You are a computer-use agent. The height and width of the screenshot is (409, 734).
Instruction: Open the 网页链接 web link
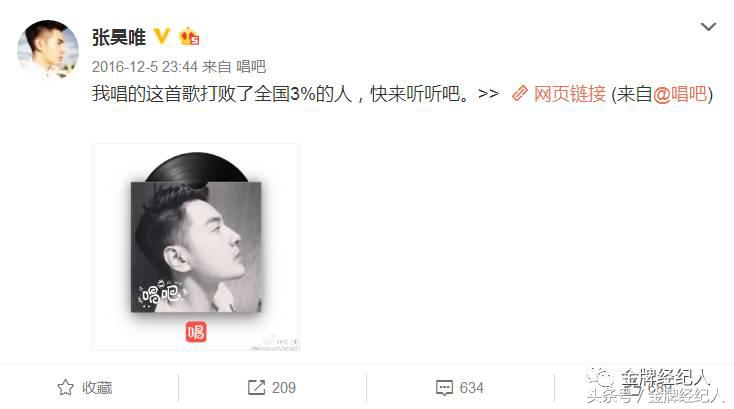point(570,94)
